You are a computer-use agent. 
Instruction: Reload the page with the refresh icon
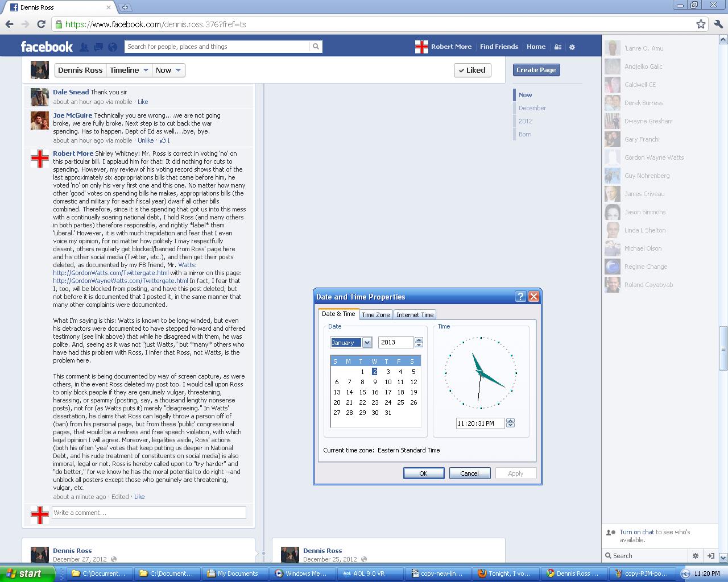point(41,24)
